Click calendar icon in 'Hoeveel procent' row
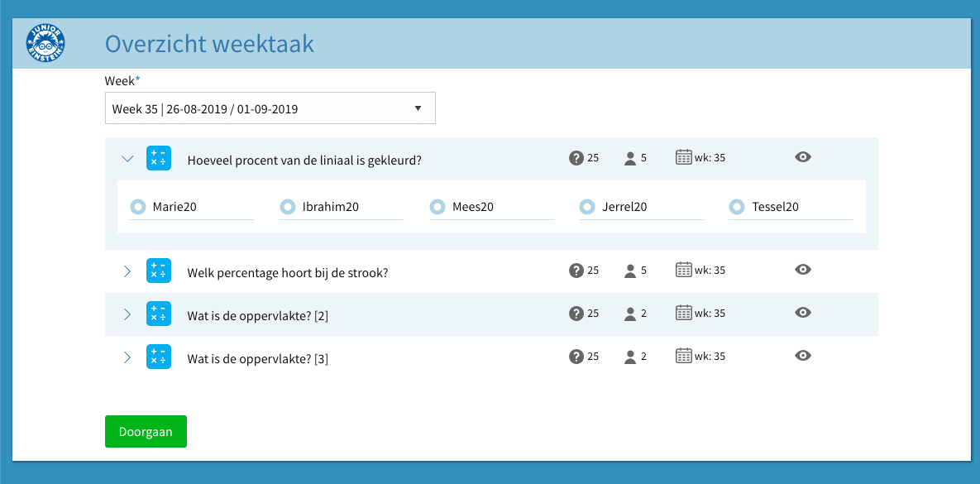Viewport: 980px width, 484px height. (683, 157)
